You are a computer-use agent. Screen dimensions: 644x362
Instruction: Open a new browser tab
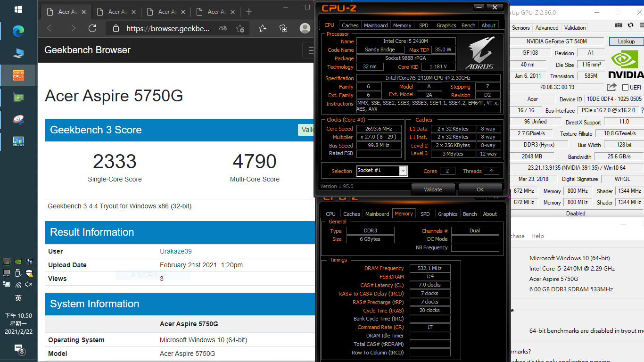pos(249,12)
